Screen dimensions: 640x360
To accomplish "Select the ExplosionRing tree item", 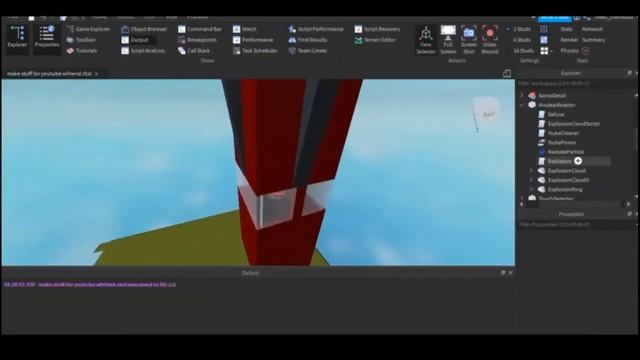I will pyautogui.click(x=565, y=189).
